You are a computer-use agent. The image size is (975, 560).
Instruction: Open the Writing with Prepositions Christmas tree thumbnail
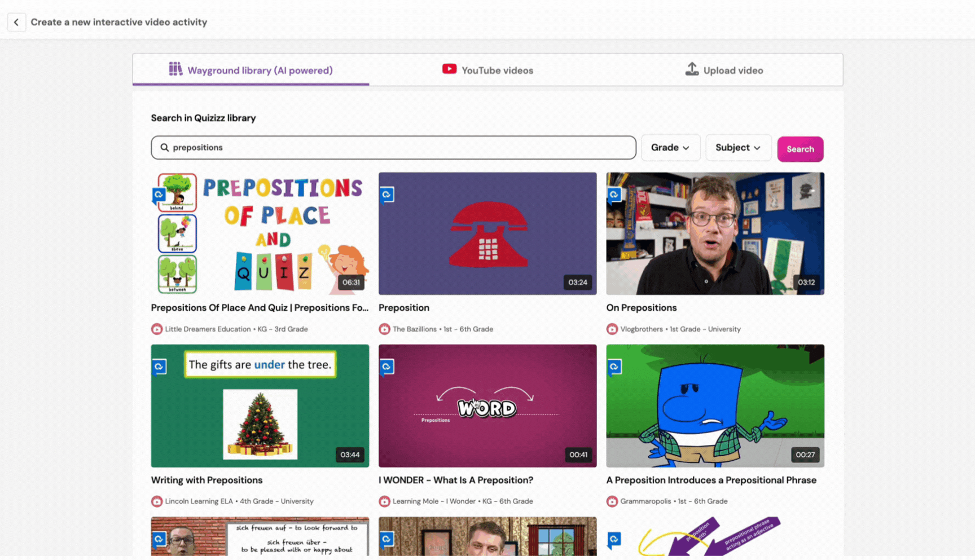[x=260, y=405]
